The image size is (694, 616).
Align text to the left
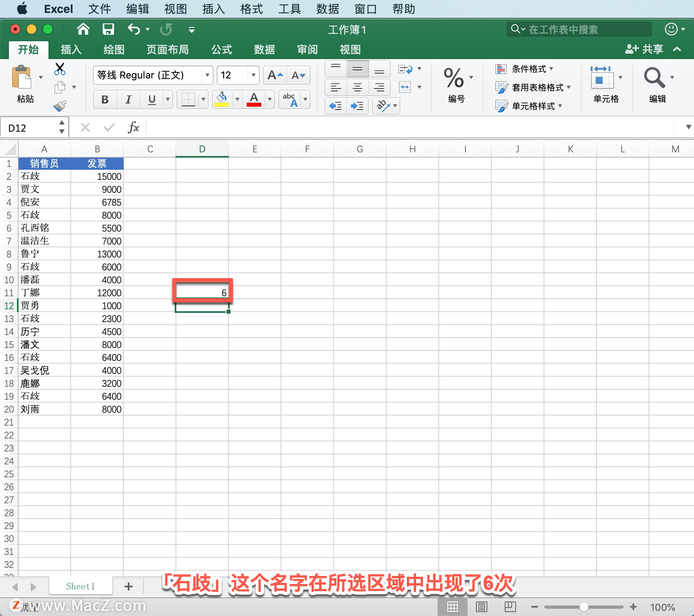tap(336, 87)
